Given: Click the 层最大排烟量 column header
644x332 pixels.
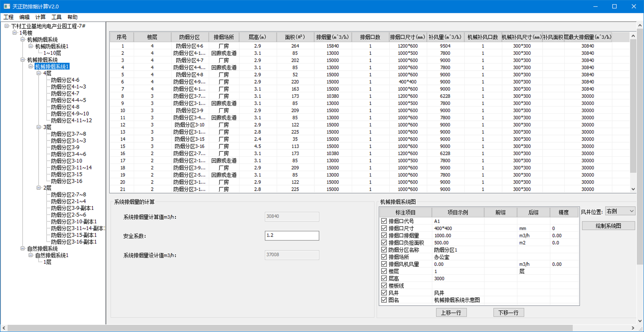Looking at the screenshot, I should pos(588,37).
